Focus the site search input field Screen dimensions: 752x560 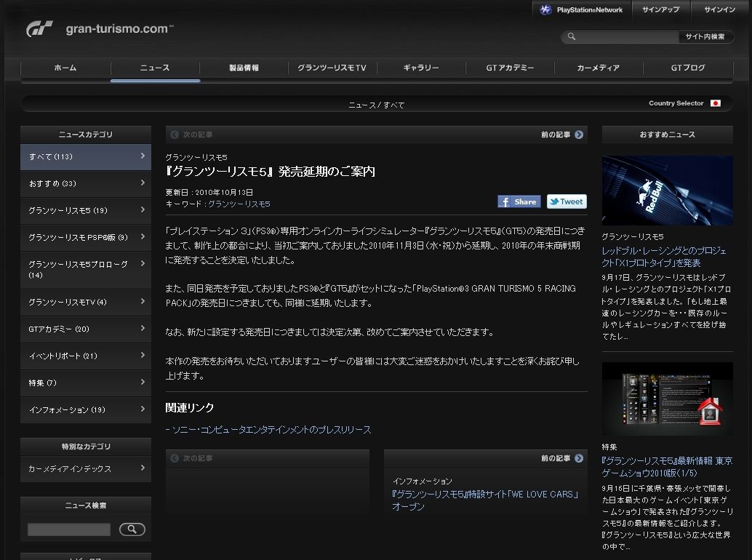tap(628, 36)
